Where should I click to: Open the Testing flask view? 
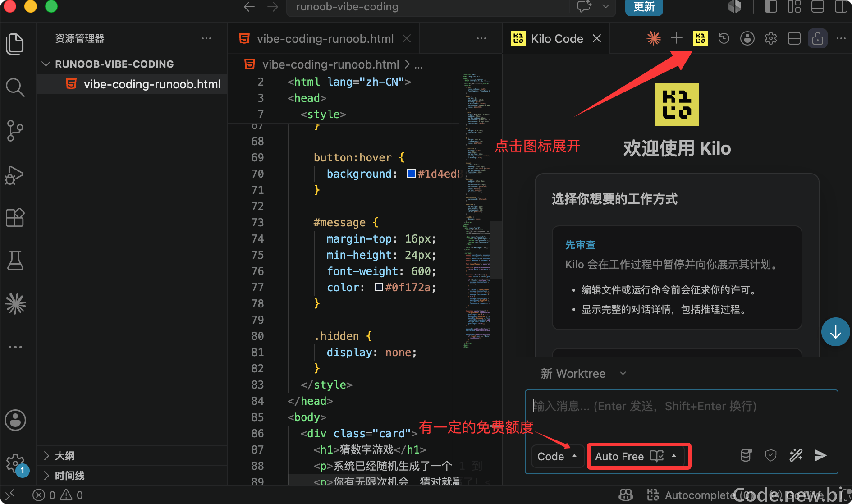[15, 261]
